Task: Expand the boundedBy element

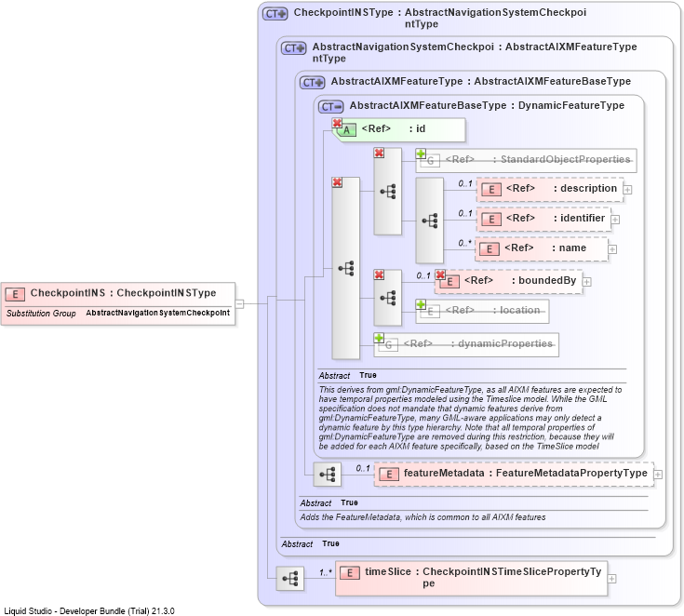Action: coord(587,282)
